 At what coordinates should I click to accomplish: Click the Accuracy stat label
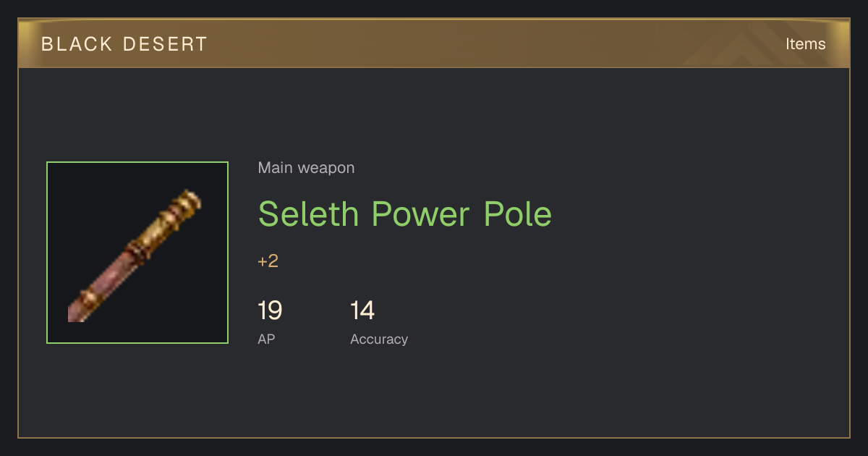pos(379,339)
